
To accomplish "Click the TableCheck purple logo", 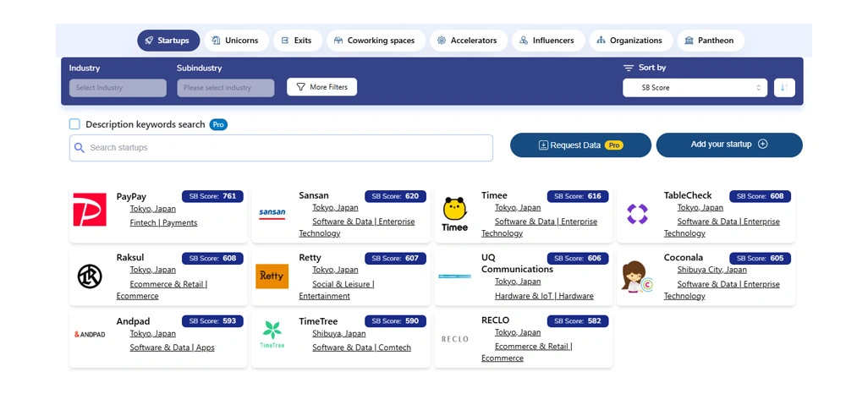I will pos(637,214).
